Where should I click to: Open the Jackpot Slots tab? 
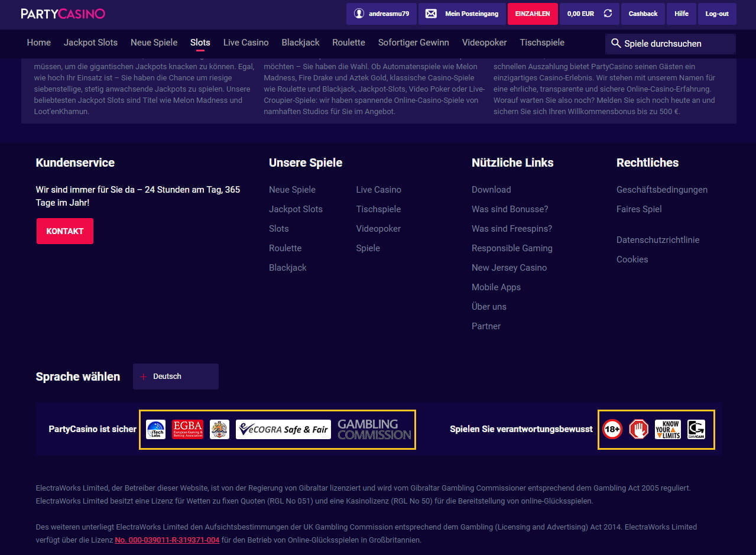click(90, 43)
